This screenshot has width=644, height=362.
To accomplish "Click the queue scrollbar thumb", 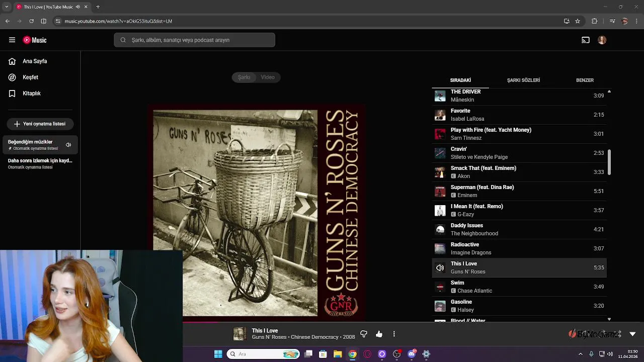I will 609,162.
